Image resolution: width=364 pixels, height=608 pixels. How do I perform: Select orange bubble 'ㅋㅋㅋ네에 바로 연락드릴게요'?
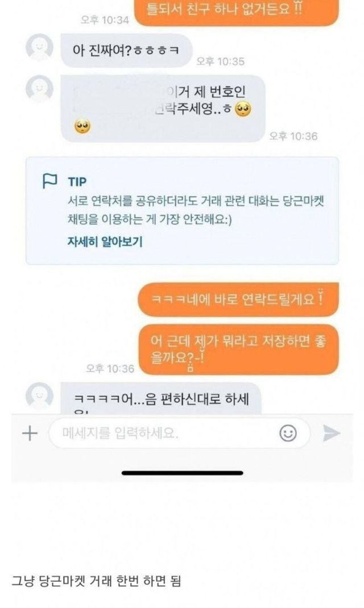(x=238, y=299)
